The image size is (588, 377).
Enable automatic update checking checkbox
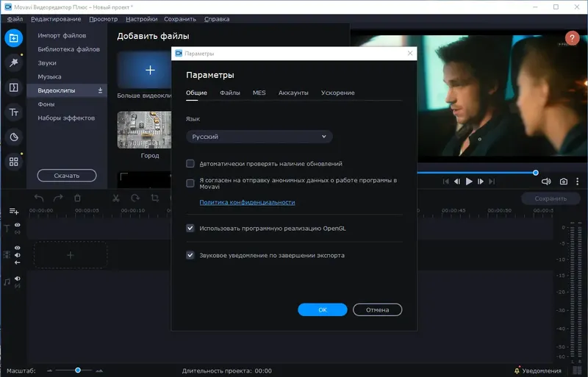190,164
